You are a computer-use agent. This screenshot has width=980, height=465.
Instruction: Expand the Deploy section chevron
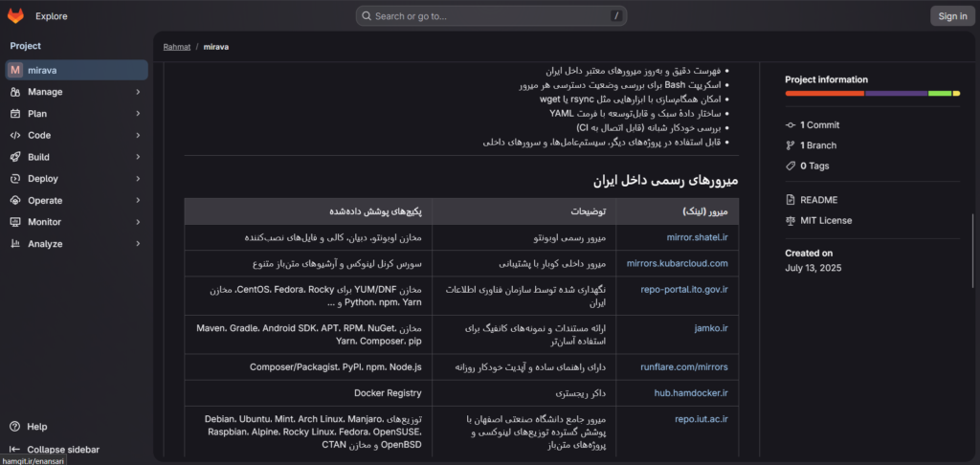click(x=138, y=179)
